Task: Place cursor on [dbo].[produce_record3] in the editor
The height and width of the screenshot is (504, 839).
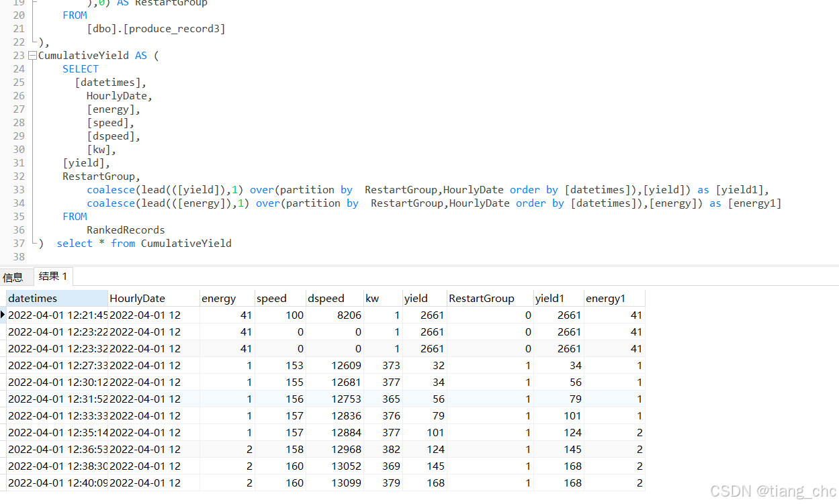Action: [x=156, y=29]
